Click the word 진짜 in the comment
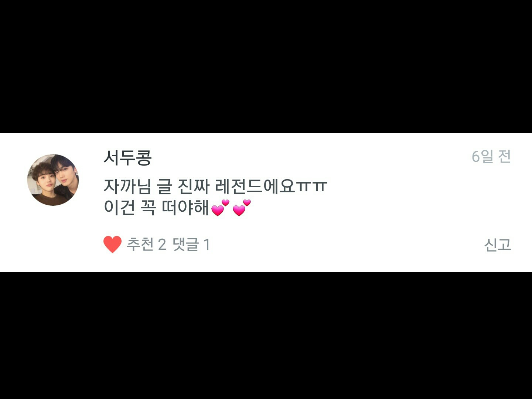The height and width of the screenshot is (399, 532). pyautogui.click(x=193, y=186)
